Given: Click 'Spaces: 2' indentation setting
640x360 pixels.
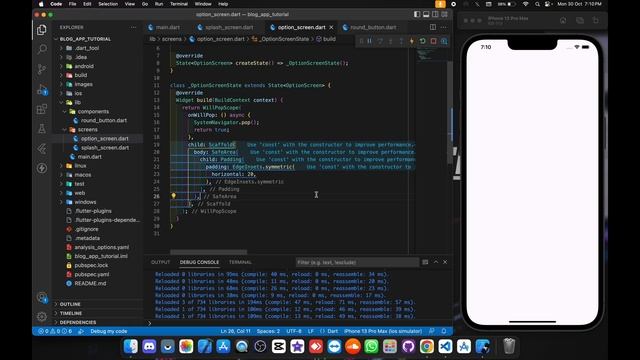Looking at the screenshot, I should (x=268, y=331).
